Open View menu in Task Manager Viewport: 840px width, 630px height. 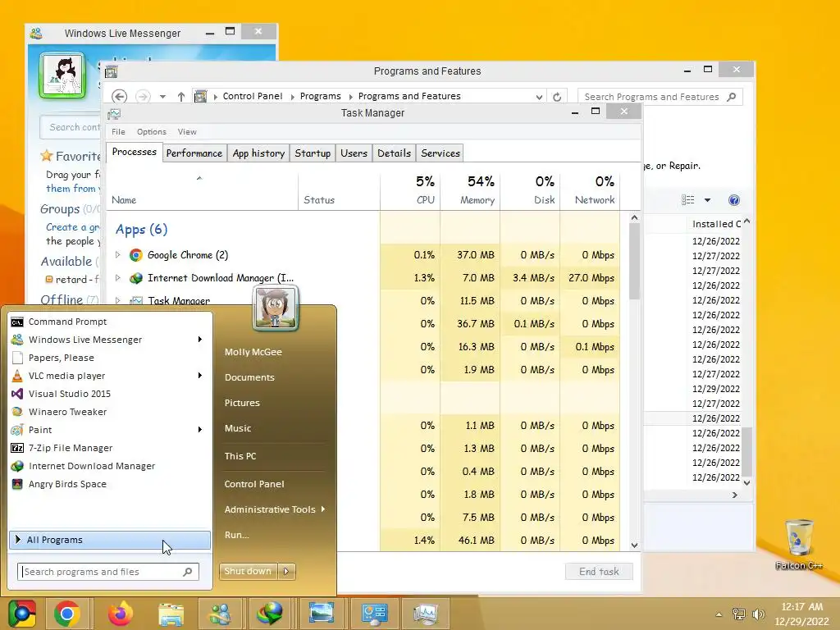[x=187, y=132]
